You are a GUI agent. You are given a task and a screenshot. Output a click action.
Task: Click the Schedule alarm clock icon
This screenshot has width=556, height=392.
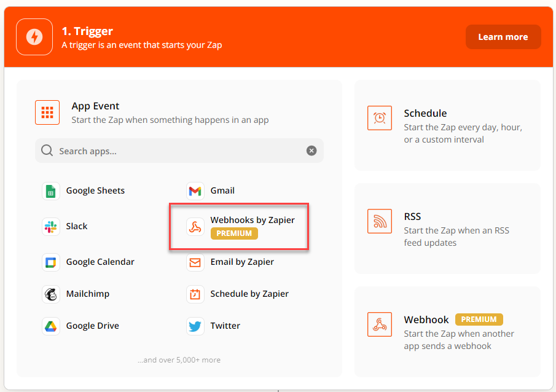(380, 118)
